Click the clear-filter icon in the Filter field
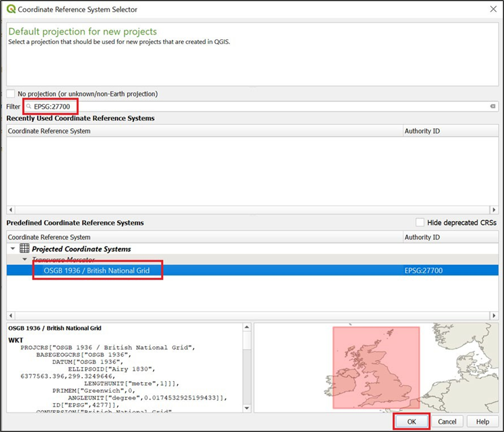The height and width of the screenshot is (432, 504). (x=492, y=107)
